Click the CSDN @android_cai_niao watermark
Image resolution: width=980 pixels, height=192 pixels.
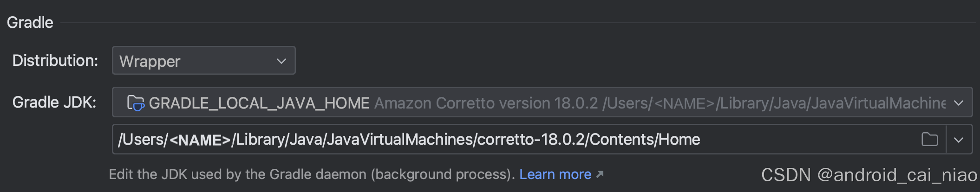869,175
